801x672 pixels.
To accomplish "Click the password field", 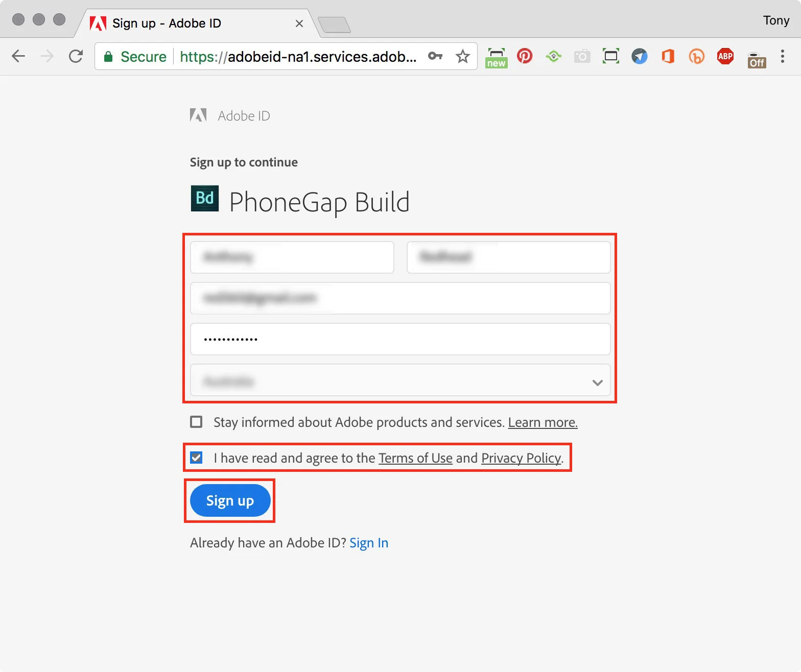I will pyautogui.click(x=400, y=339).
